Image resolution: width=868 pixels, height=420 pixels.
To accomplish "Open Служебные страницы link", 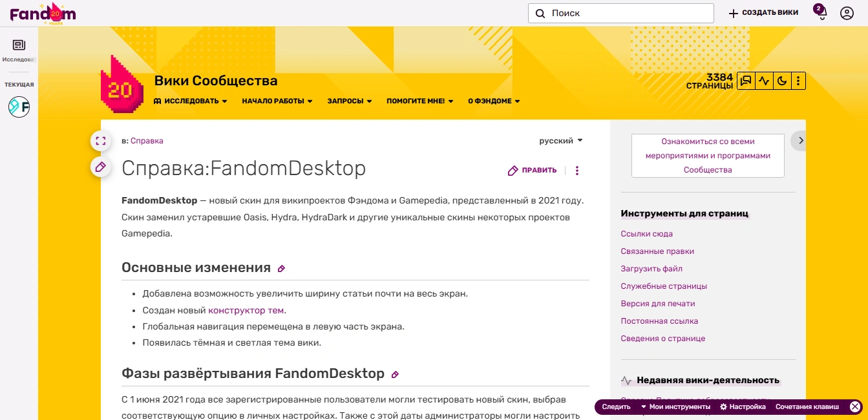I will click(664, 286).
